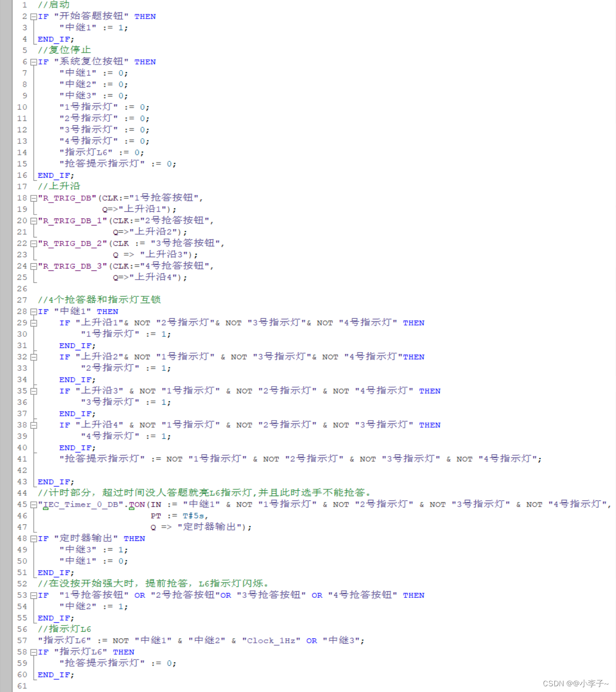Click "上升沿1" condition on line 29

(99, 323)
